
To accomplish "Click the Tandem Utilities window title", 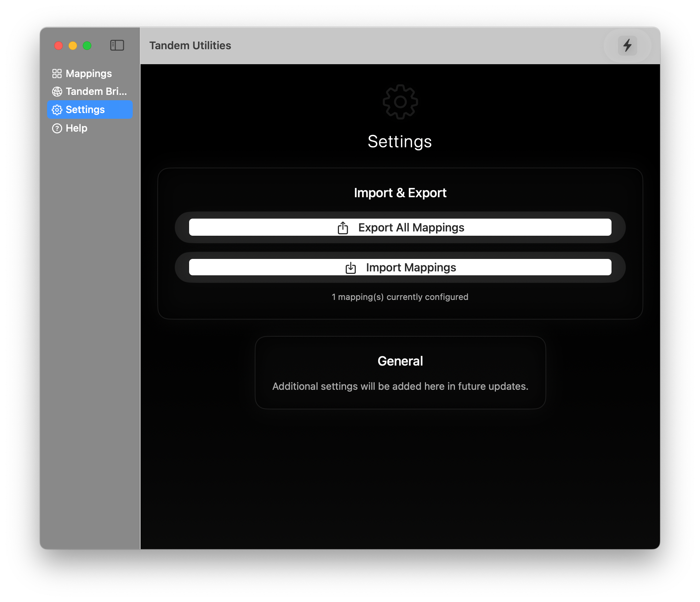I will click(190, 46).
